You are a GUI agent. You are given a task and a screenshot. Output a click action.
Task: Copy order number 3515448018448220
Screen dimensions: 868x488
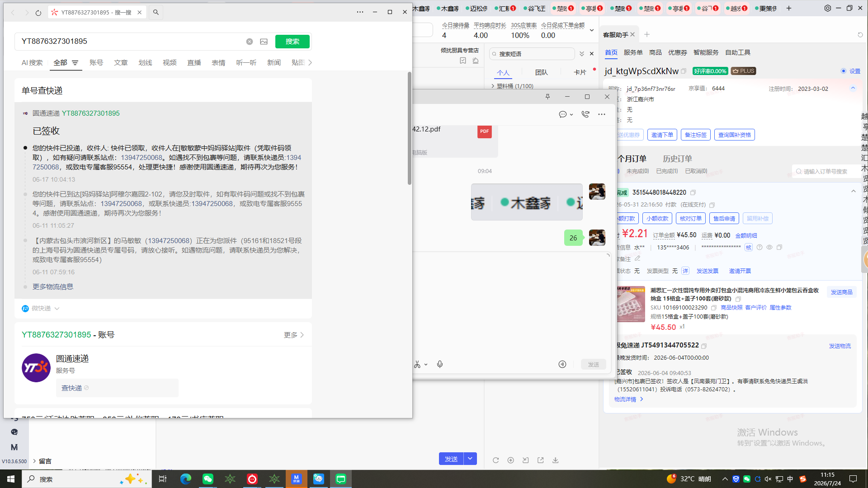point(693,192)
